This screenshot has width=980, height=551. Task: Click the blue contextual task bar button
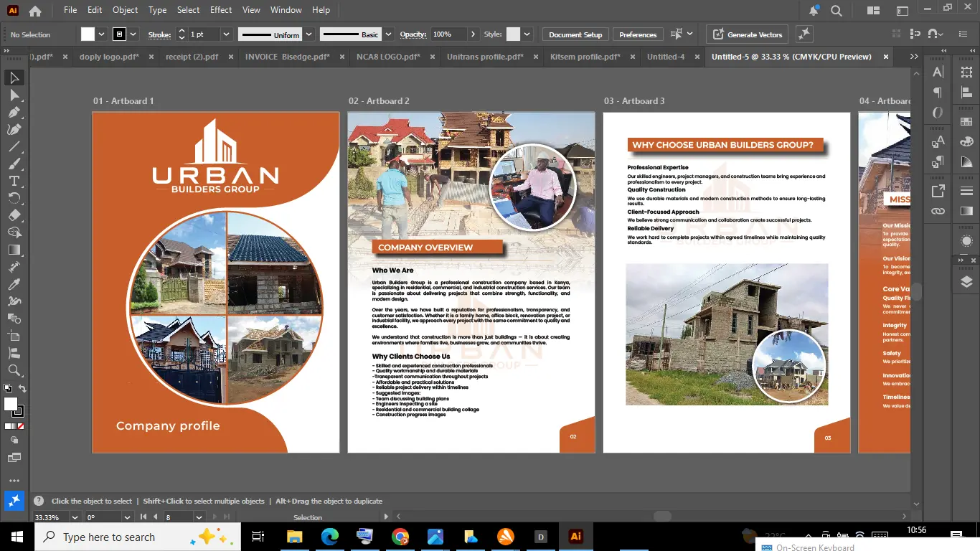pyautogui.click(x=14, y=501)
